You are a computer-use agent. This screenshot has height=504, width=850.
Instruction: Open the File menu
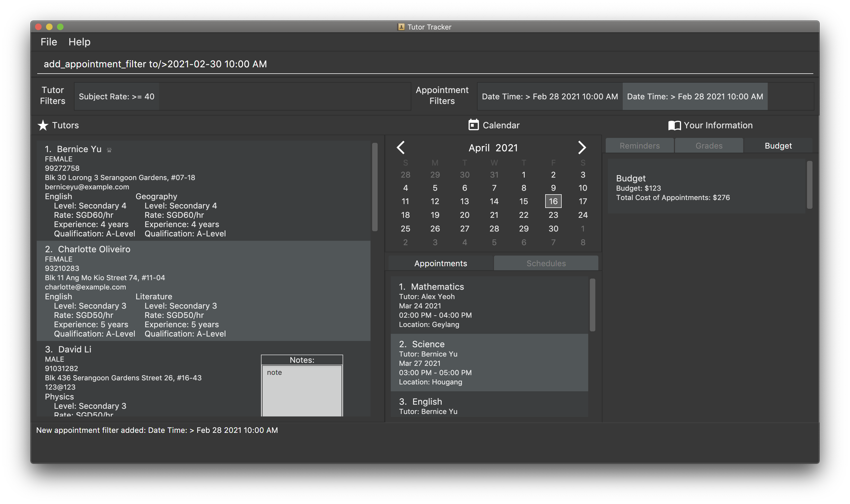point(48,42)
